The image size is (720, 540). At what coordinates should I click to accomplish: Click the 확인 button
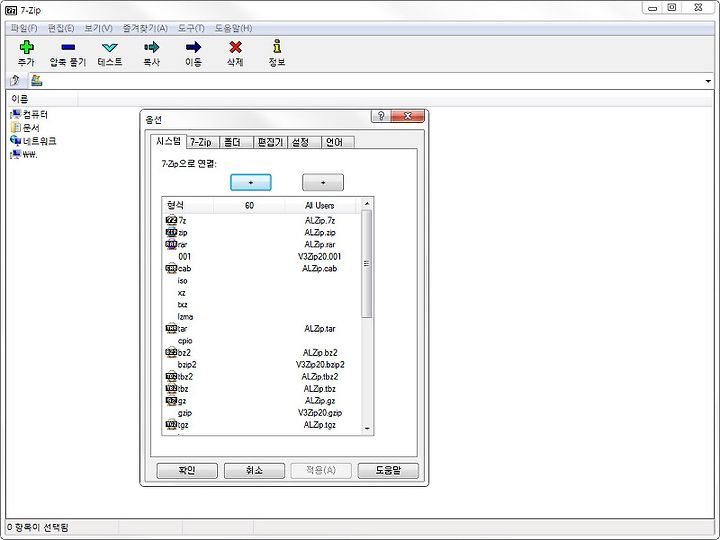(187, 470)
